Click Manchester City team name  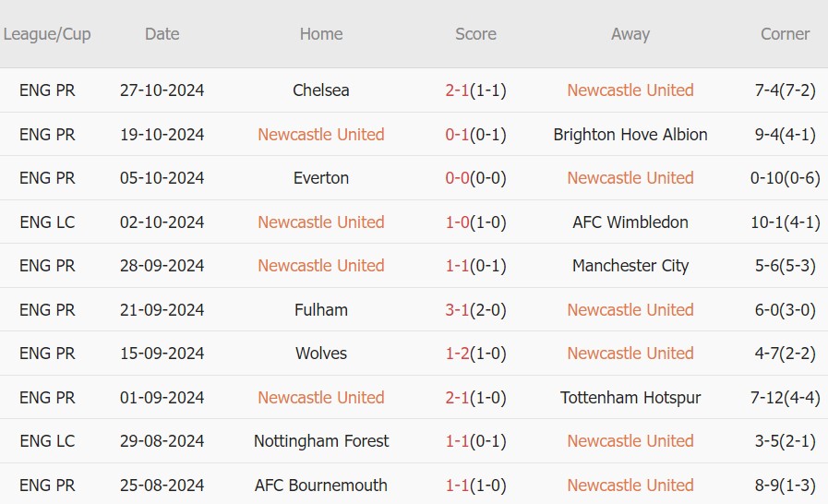pos(630,266)
